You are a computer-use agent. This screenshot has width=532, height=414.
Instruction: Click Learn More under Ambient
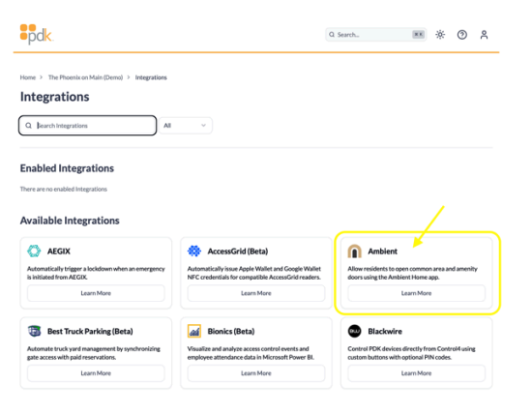point(416,293)
